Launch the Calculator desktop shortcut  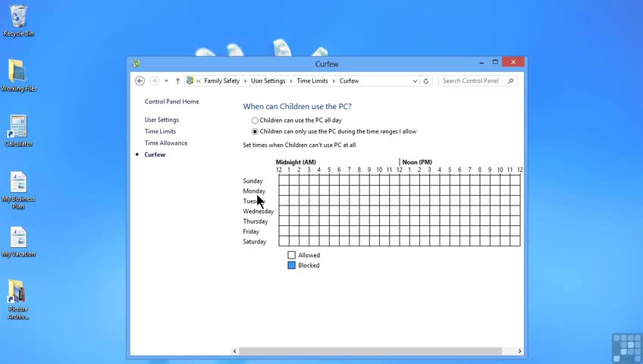click(x=18, y=130)
